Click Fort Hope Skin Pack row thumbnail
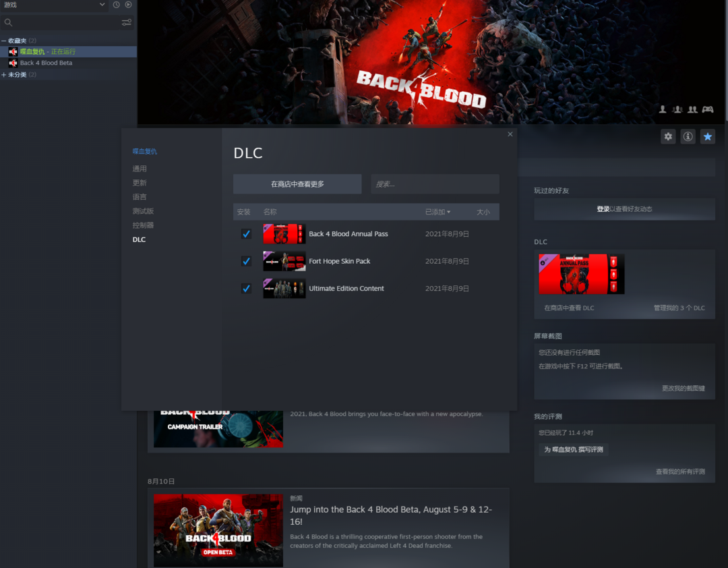Viewport: 728px width, 568px height. click(284, 261)
